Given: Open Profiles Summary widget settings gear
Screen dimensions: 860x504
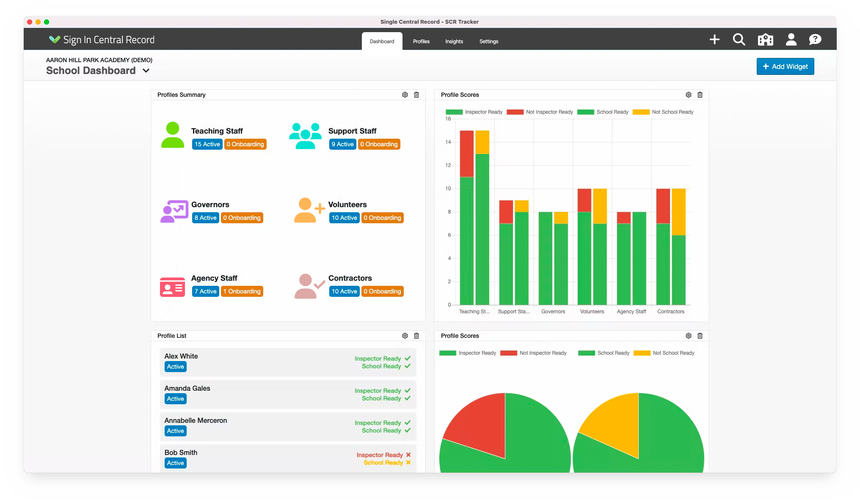Looking at the screenshot, I should pyautogui.click(x=405, y=95).
